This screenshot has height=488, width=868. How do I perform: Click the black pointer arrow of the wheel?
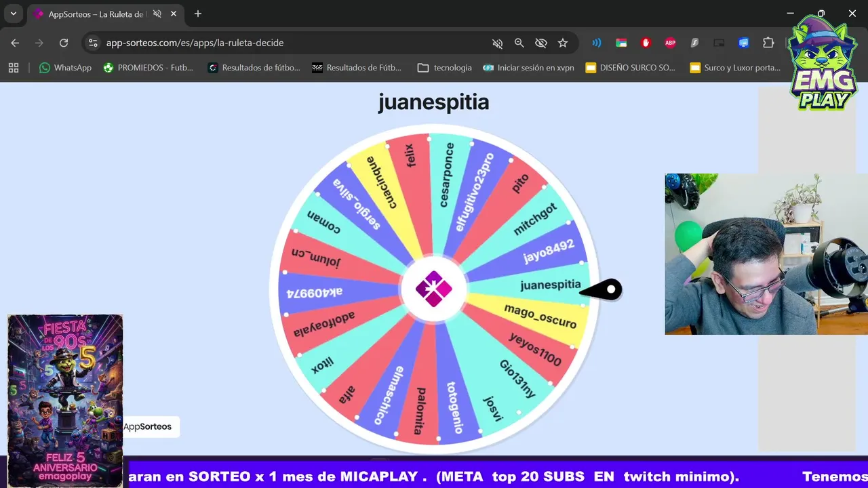tap(601, 290)
